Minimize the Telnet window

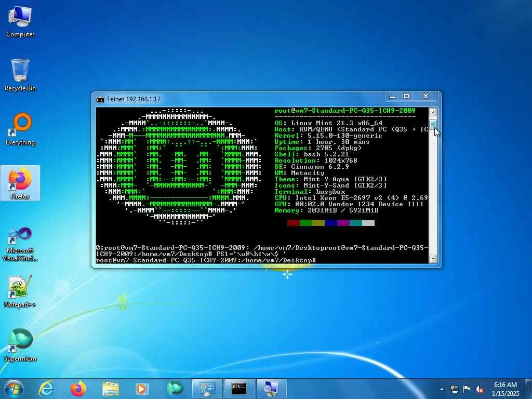(392, 97)
